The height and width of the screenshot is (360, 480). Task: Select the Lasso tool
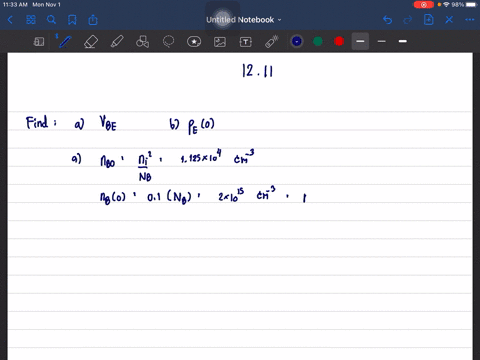[168, 42]
